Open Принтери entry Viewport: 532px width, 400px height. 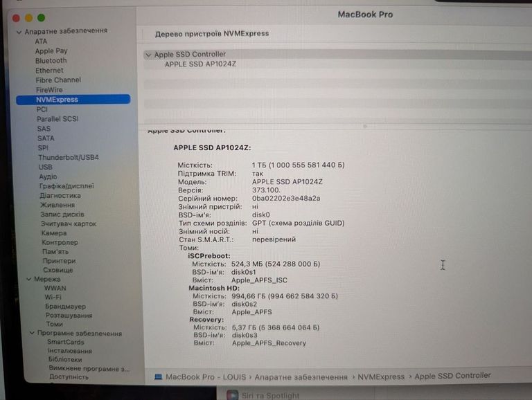pyautogui.click(x=59, y=261)
